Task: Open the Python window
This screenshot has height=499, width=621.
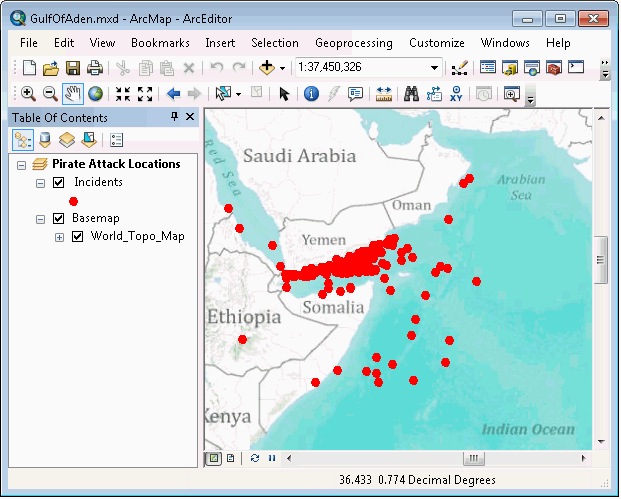Action: pyautogui.click(x=576, y=68)
